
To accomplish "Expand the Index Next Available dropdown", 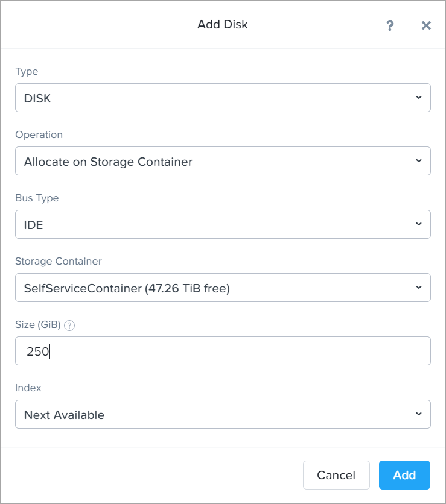I will (x=223, y=414).
